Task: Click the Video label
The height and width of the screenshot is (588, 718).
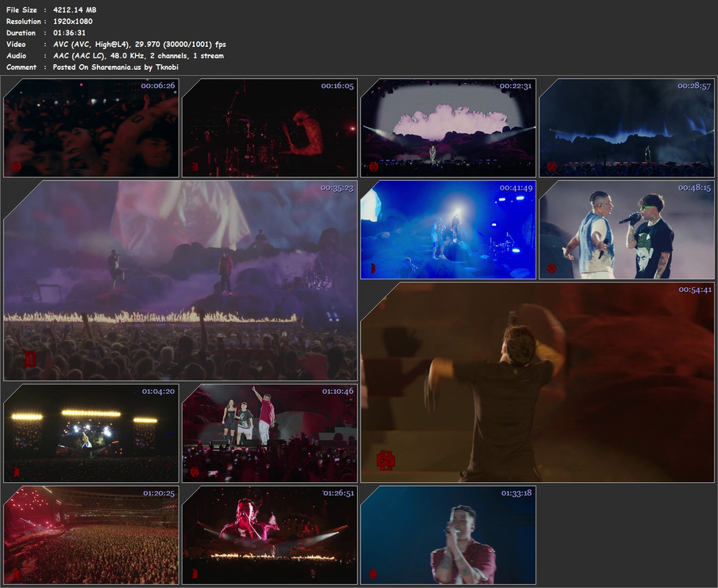Action: (16, 44)
